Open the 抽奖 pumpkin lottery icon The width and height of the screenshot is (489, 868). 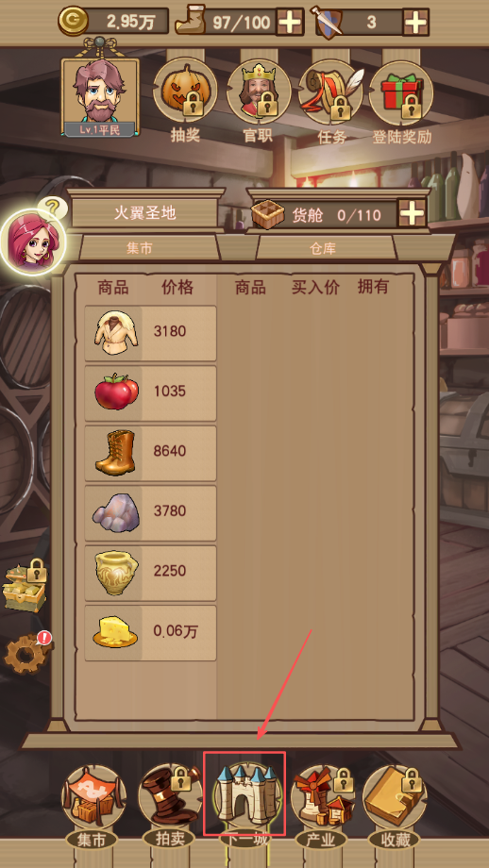(x=185, y=92)
